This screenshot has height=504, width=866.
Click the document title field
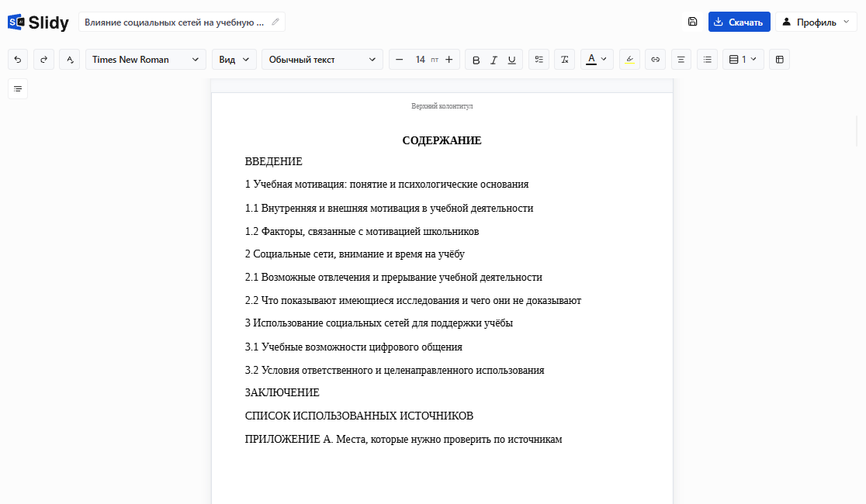click(182, 22)
